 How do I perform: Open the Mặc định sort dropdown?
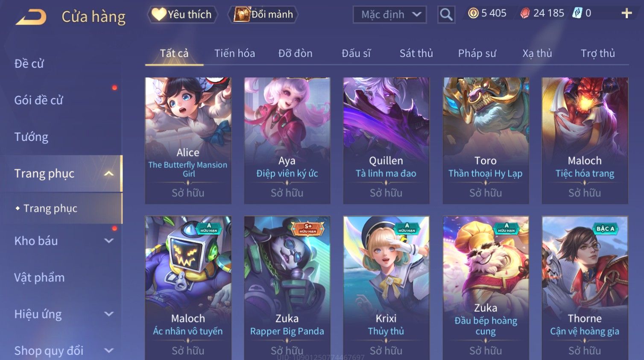[x=390, y=15]
